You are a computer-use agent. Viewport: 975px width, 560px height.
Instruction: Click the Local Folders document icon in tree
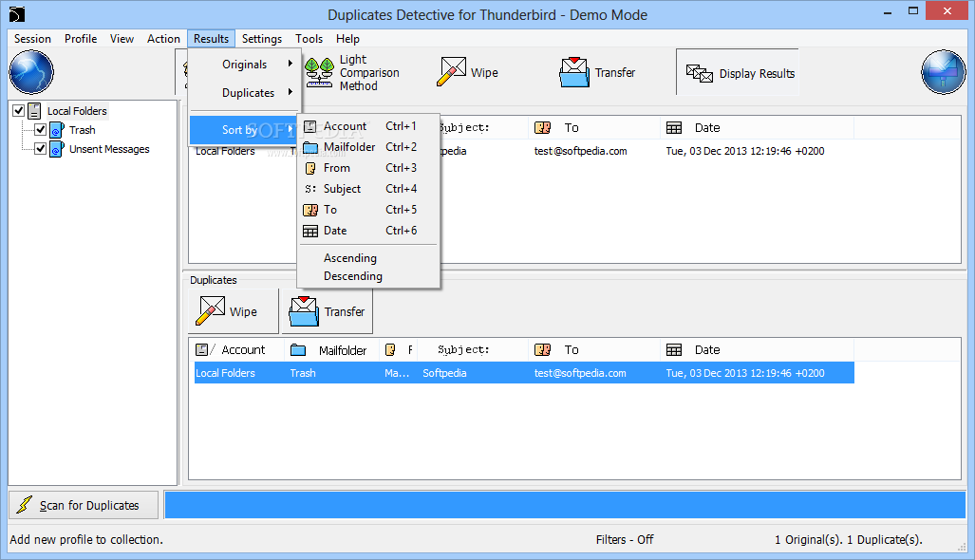pos(35,111)
